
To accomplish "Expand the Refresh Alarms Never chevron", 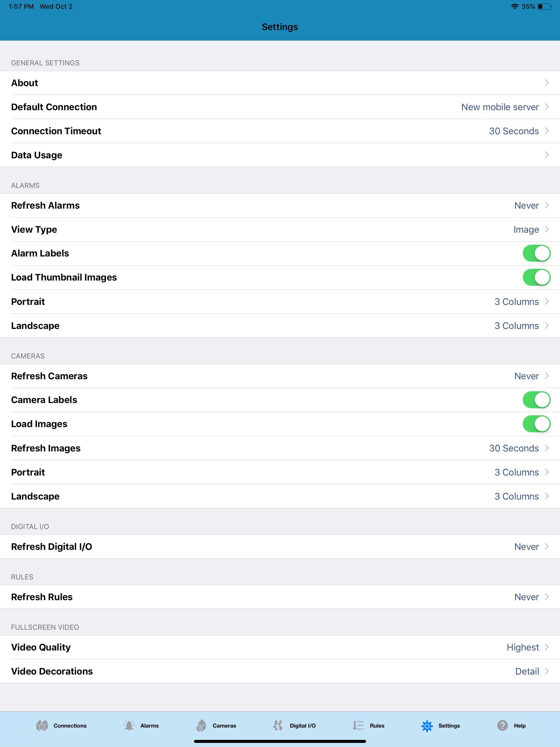I will [x=547, y=205].
